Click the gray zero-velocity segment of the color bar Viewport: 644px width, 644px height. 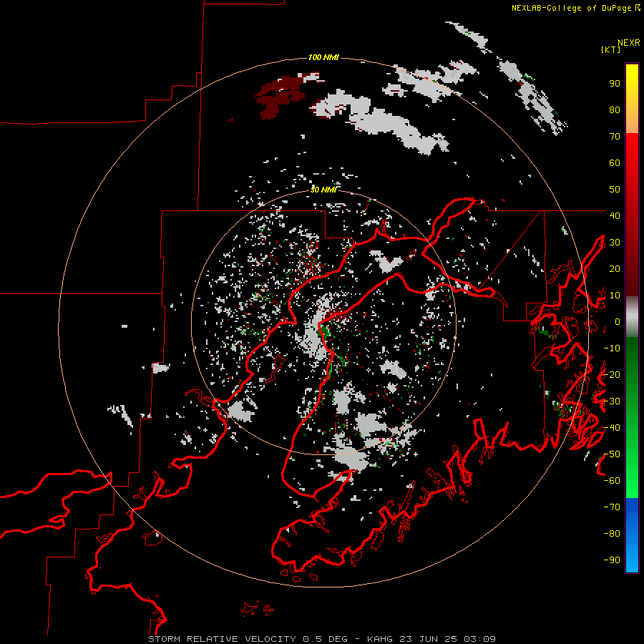632,317
